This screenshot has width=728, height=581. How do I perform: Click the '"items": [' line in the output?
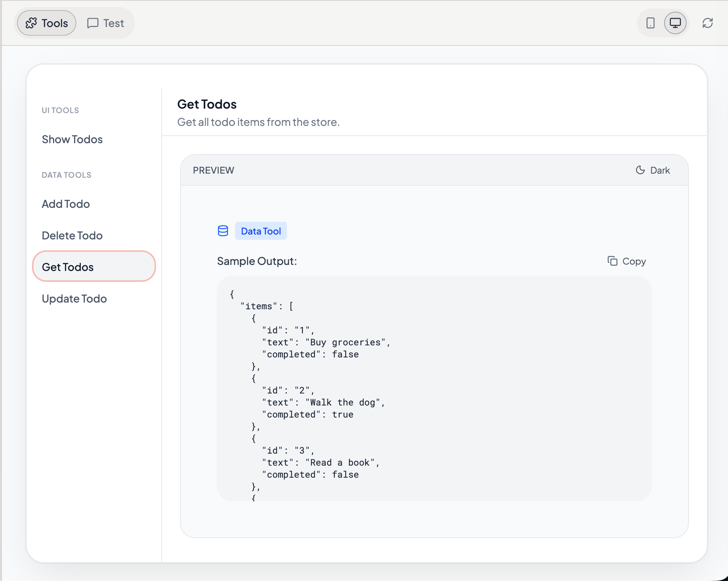click(267, 306)
